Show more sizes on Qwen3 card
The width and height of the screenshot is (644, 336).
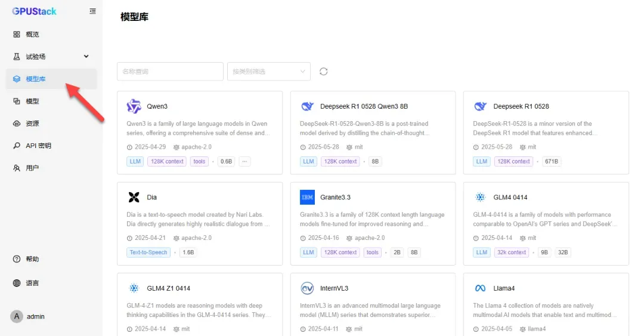pyautogui.click(x=245, y=162)
